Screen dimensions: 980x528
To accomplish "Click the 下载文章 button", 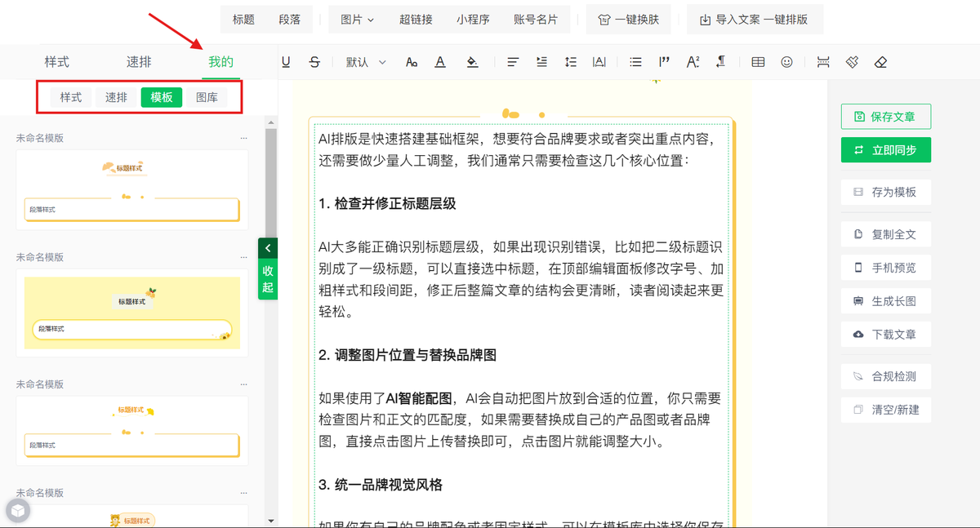I will pos(886,335).
